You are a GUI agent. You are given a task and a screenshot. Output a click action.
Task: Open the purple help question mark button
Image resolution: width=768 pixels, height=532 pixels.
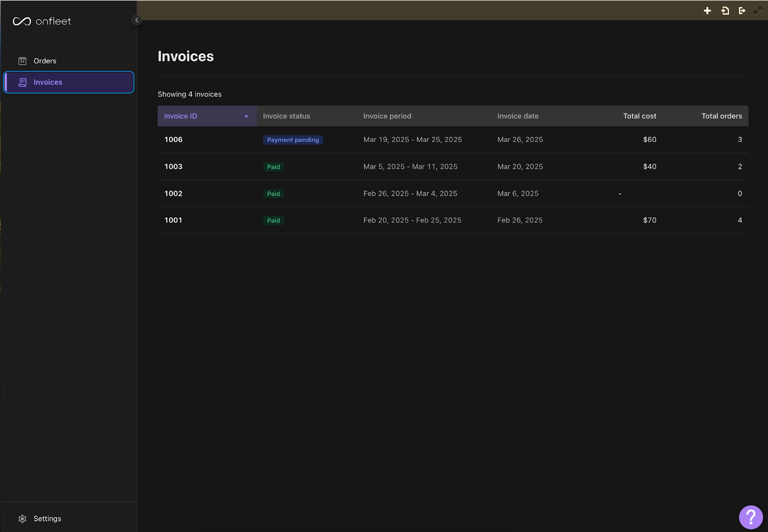pyautogui.click(x=751, y=517)
